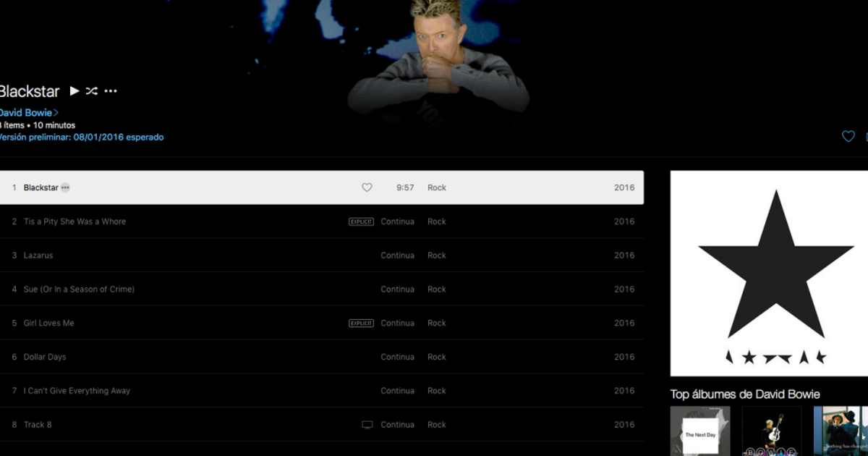Click the Explicit badge on Girl Loves Me
This screenshot has width=868, height=456.
(361, 324)
